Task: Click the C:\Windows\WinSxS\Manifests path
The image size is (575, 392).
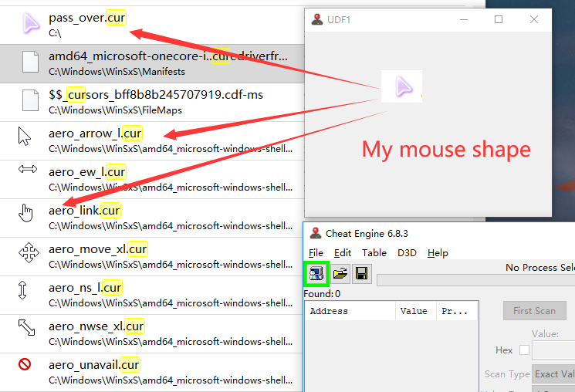Action: click(117, 71)
